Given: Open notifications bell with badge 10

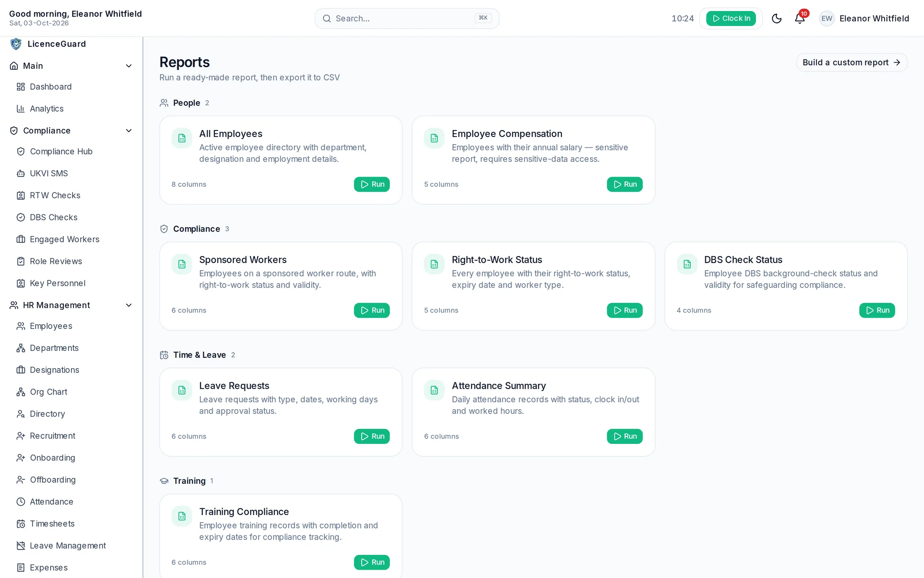Looking at the screenshot, I should 800,18.
